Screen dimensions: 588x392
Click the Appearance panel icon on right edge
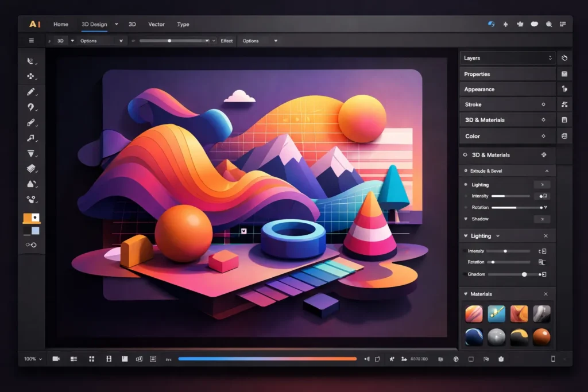(564, 89)
